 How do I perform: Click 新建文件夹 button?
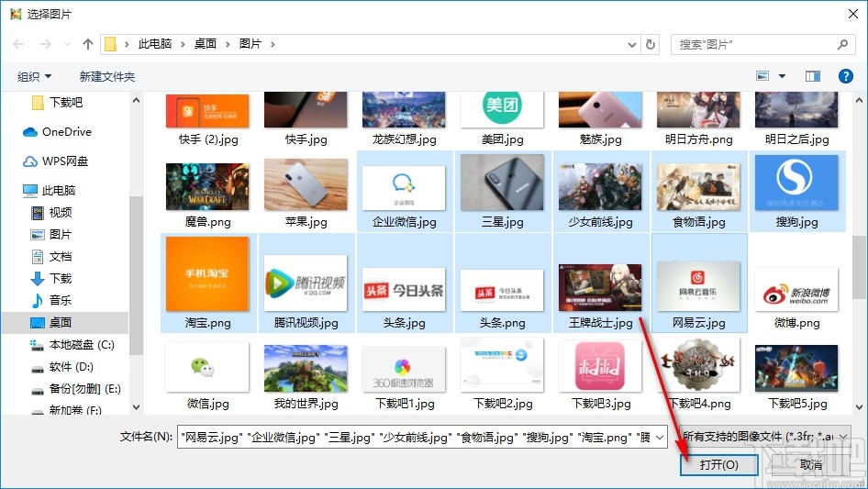106,76
